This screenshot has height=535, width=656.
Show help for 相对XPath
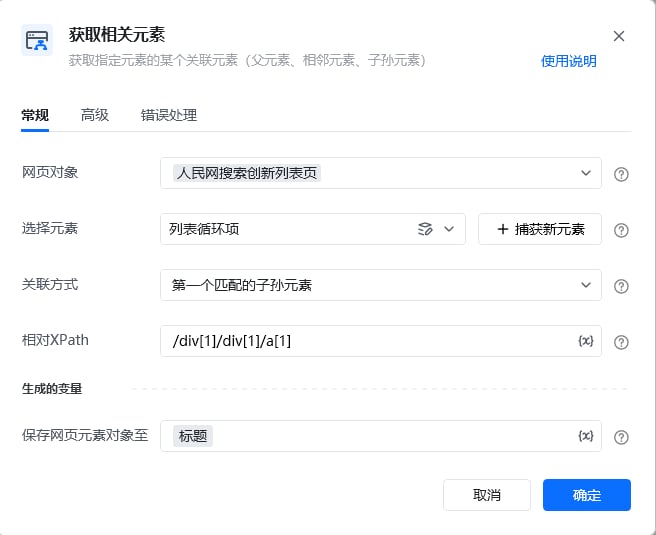pyautogui.click(x=621, y=342)
